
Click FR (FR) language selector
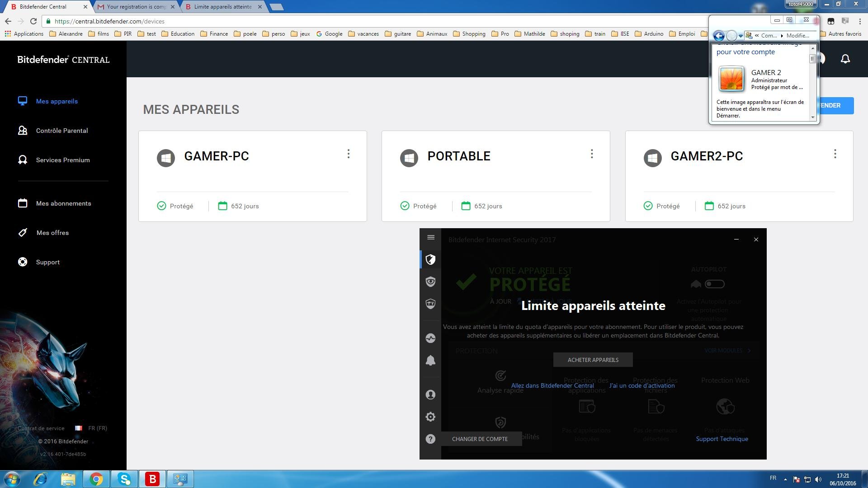91,428
